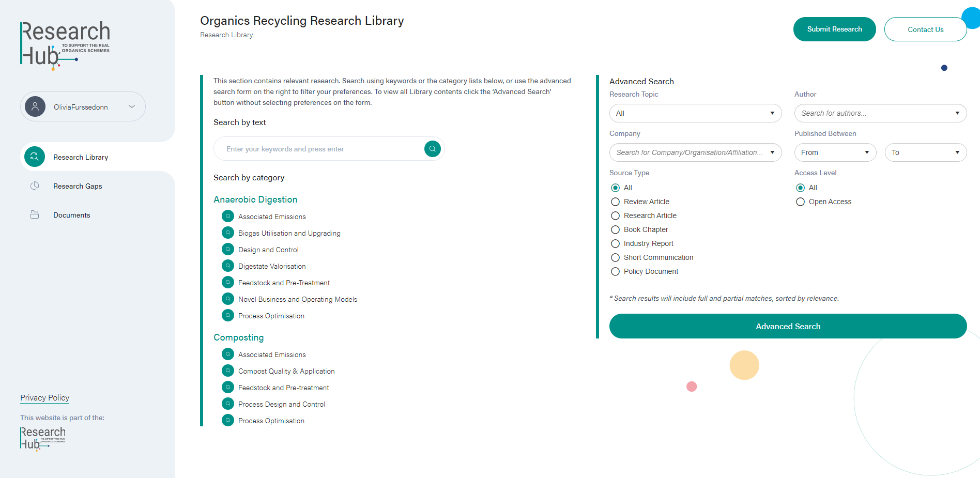Screen dimensions: 980x478
Task: Click the Anaerobic Digestion category heading
Action: (255, 199)
